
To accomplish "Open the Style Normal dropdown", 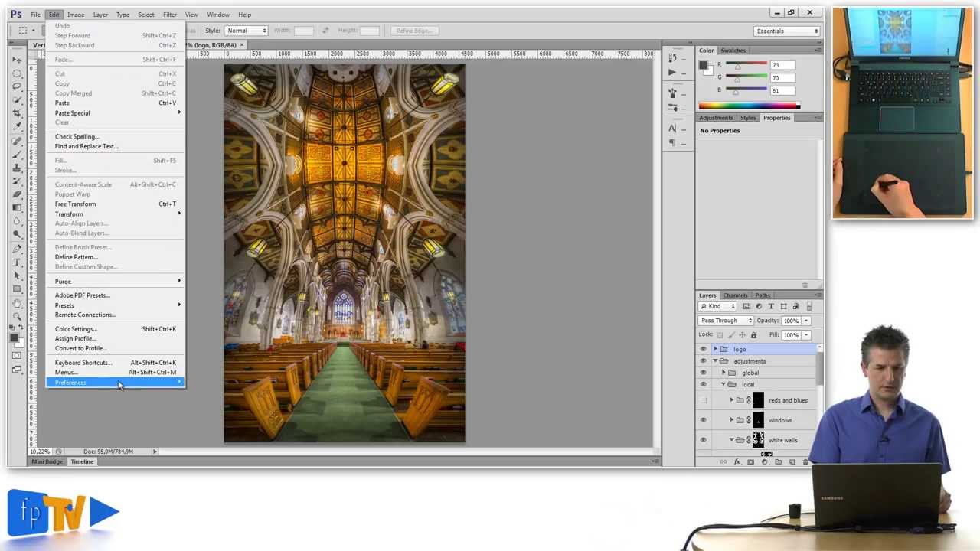I will coord(247,31).
